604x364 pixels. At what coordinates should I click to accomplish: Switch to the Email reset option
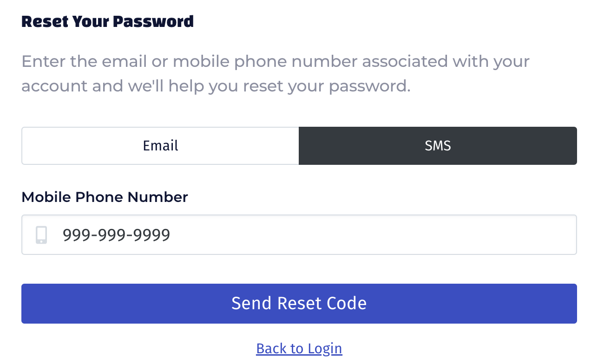[160, 146]
